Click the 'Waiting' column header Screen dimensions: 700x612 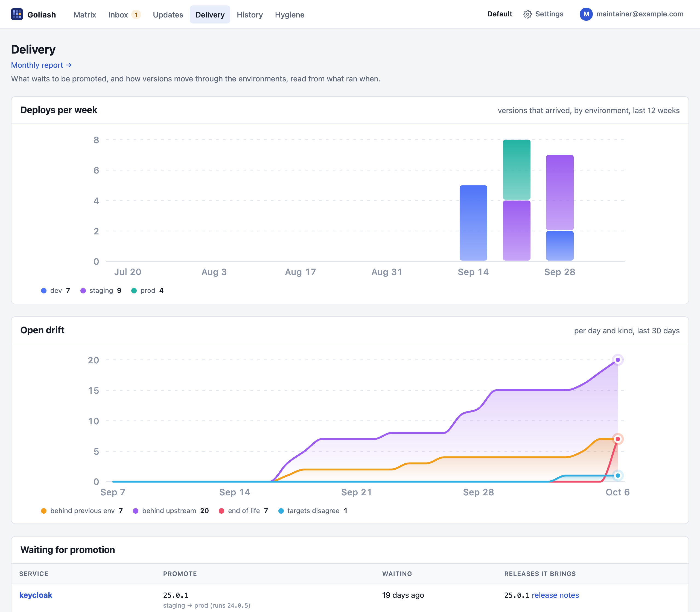tap(397, 574)
